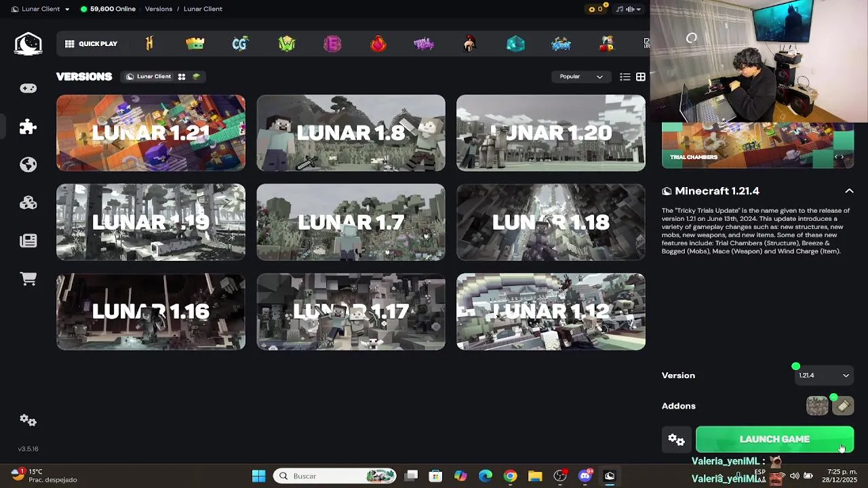The image size is (868, 488).
Task: Select the red and yellow character server icon
Action: click(x=607, y=44)
